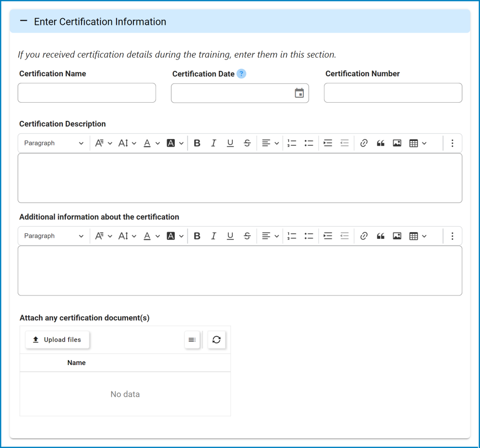The width and height of the screenshot is (480, 448).
Task: Open the Paragraph style dropdown in Certification Description
Action: (53, 142)
